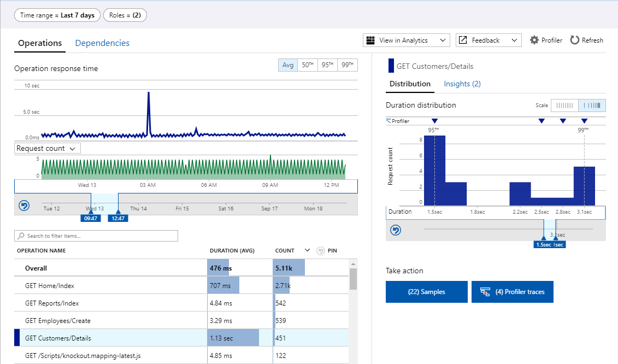Click the profiler marker above 2.8sec
This screenshot has width=618, height=364.
pos(563,121)
